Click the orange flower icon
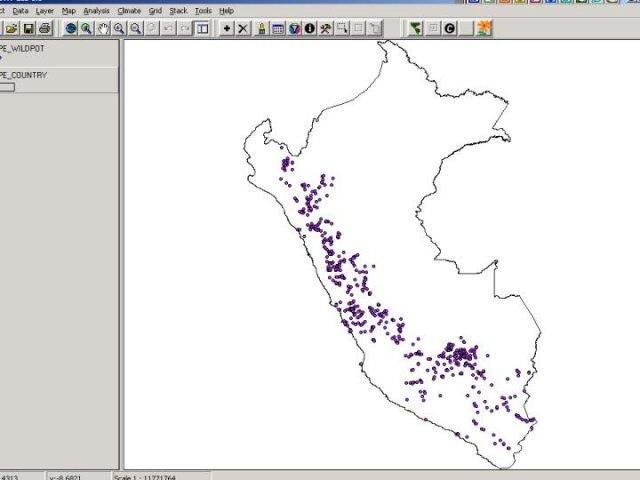Image resolution: width=640 pixels, height=480 pixels. 484,29
